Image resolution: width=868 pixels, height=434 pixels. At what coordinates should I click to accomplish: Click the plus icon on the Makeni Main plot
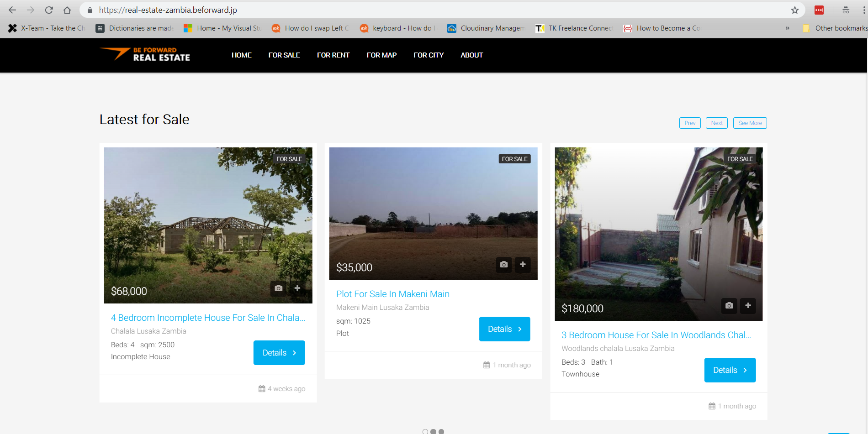[523, 265]
